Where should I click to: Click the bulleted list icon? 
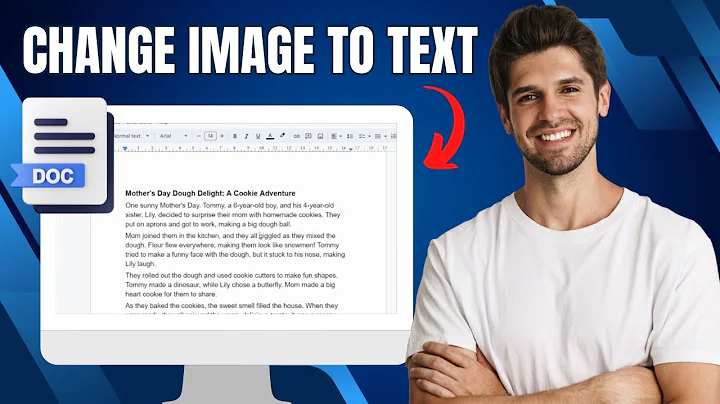tap(378, 136)
